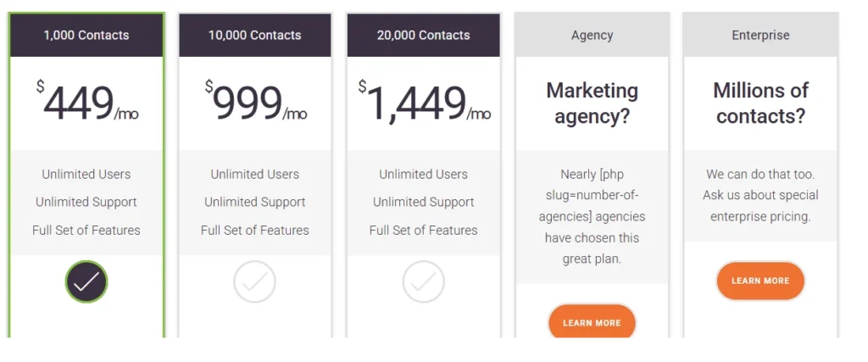
Task: Click the $1,449/mo price
Action: click(424, 103)
